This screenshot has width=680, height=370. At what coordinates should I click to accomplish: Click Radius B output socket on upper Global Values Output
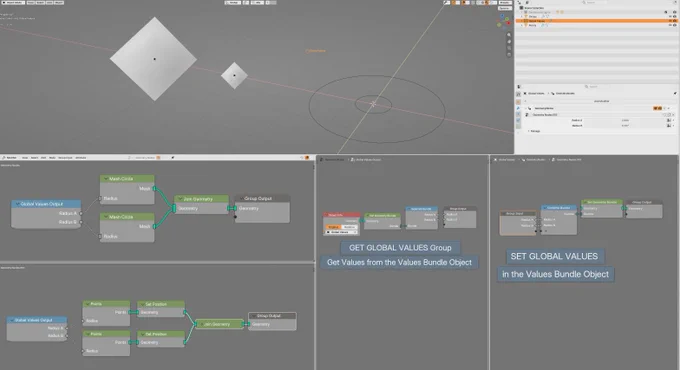point(81,222)
